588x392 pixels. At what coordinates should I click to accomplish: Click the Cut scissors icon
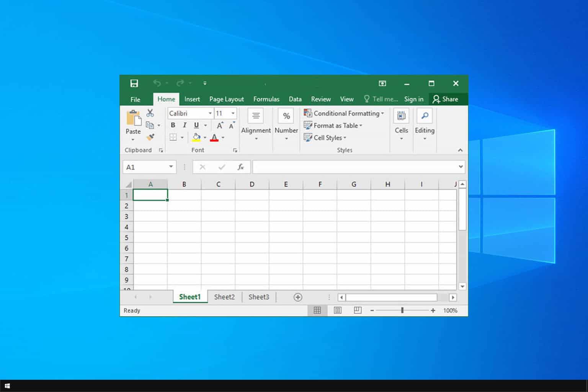pyautogui.click(x=150, y=113)
